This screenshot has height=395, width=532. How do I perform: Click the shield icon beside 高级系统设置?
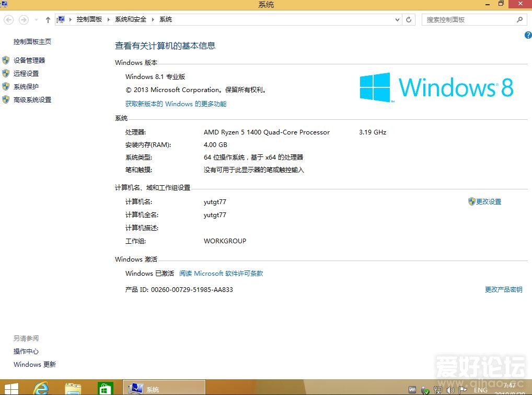6,99
